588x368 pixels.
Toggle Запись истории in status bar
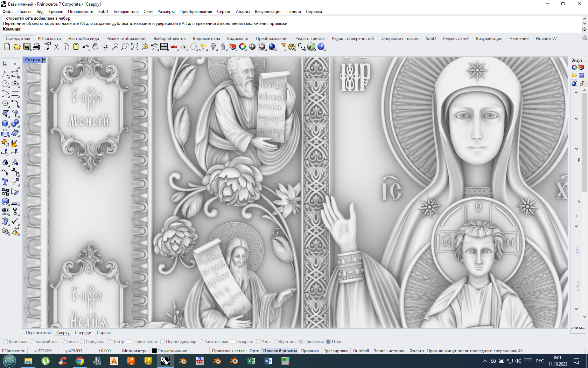coord(389,351)
